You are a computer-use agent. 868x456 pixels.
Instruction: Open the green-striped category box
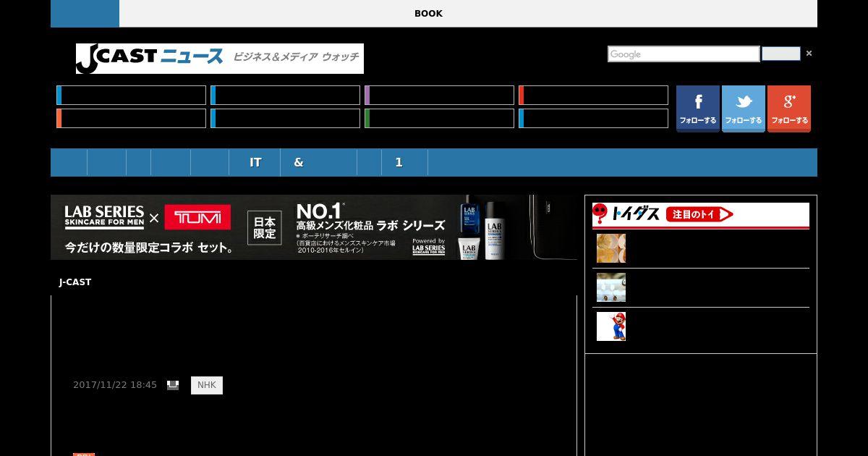[439, 118]
